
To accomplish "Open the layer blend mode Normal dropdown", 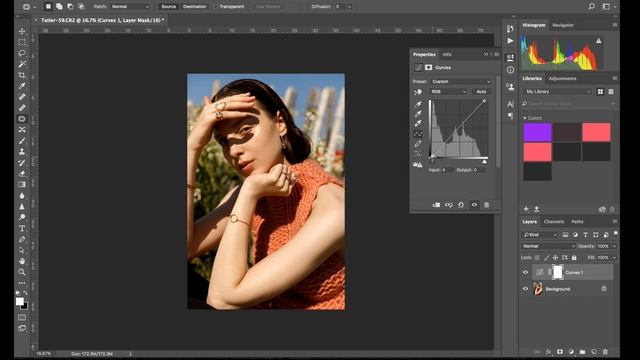I will [548, 246].
